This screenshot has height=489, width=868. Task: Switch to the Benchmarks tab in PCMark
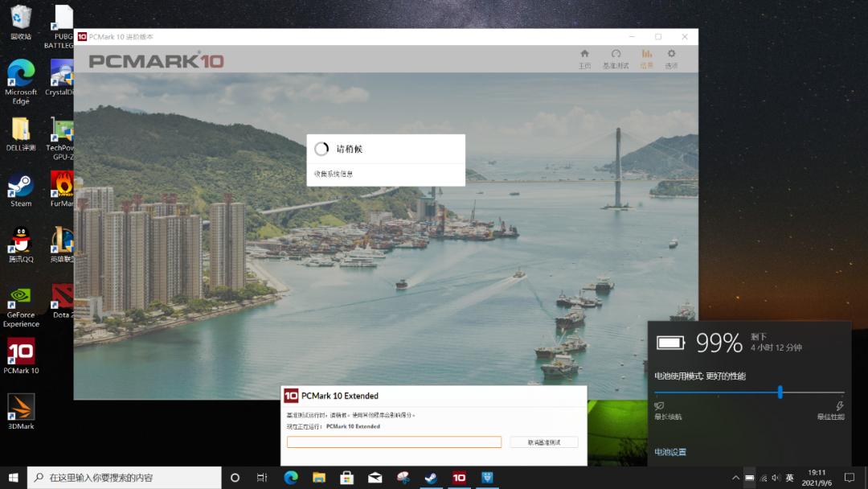pyautogui.click(x=616, y=59)
